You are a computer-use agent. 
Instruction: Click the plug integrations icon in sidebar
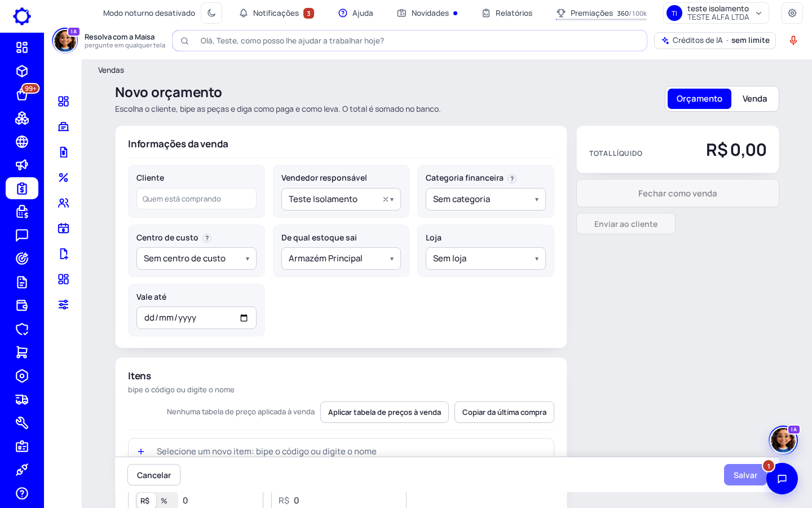[22, 470]
